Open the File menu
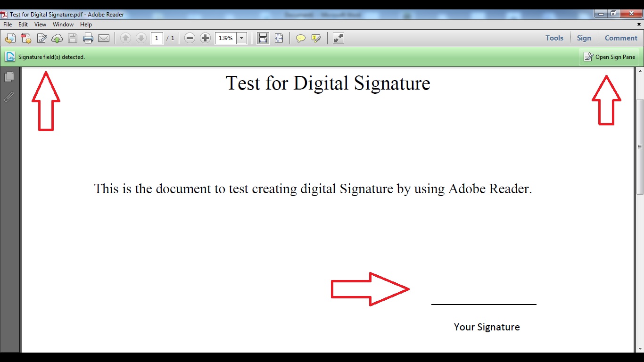Screen dimensions: 644x362 pos(7,24)
